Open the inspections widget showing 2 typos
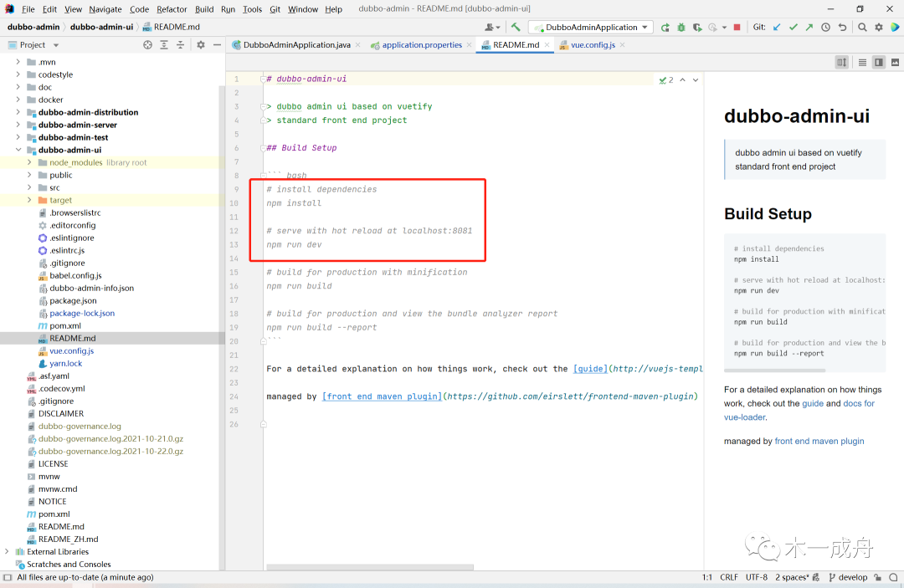This screenshot has height=588, width=904. click(x=666, y=80)
